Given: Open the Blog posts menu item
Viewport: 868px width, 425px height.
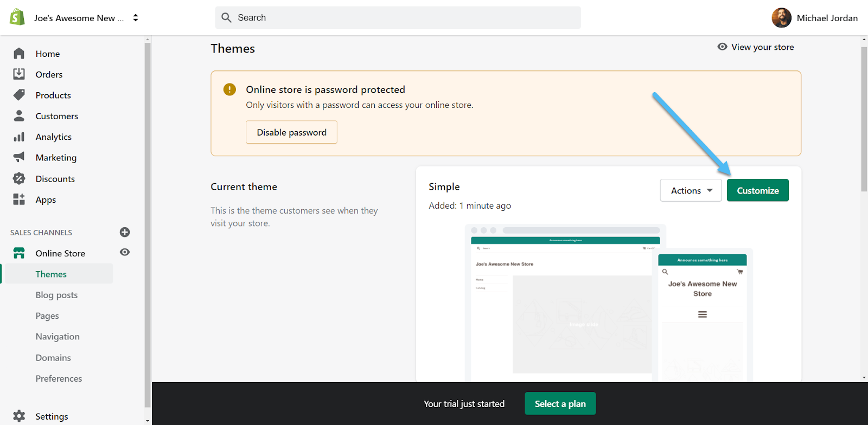Looking at the screenshot, I should pyautogui.click(x=56, y=295).
